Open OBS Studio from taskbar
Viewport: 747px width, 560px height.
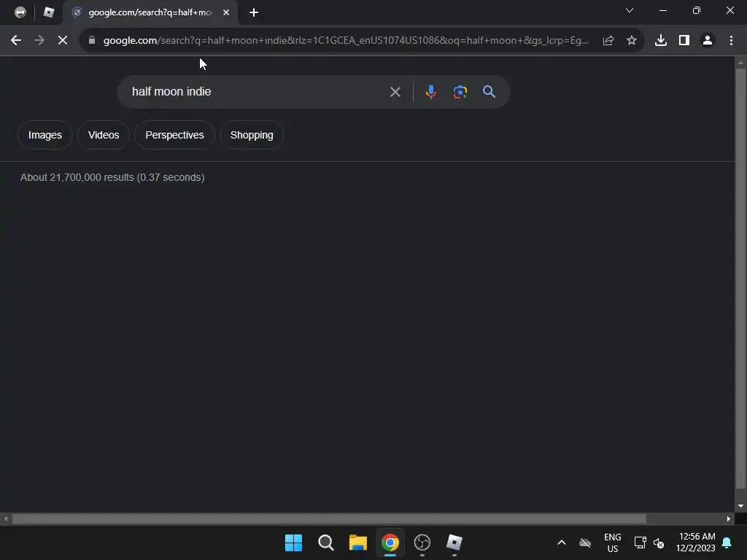tap(422, 542)
